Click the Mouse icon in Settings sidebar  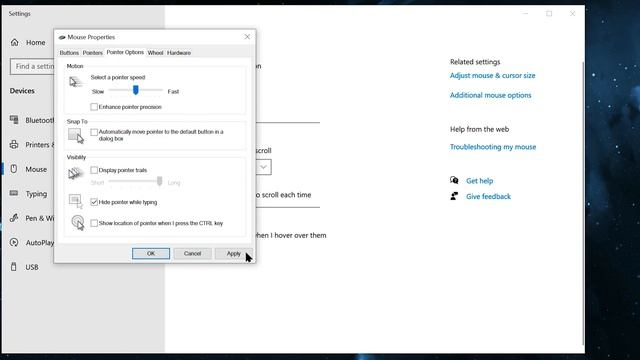tap(14, 169)
